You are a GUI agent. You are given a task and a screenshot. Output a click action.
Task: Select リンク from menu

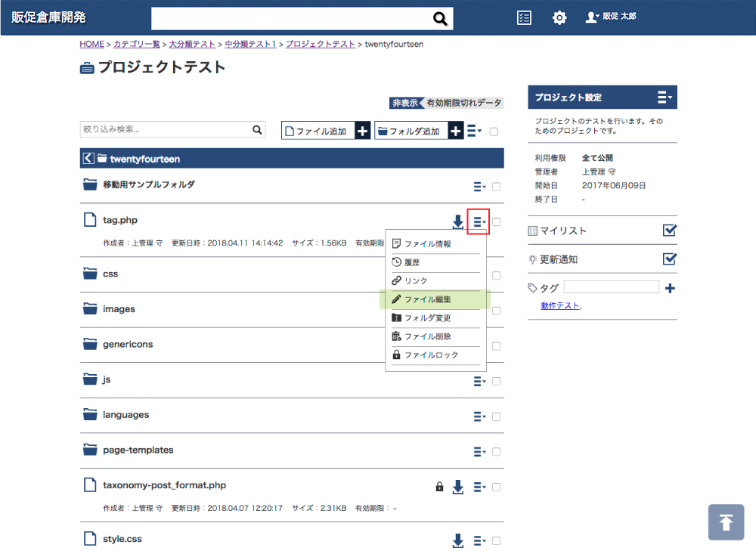click(x=436, y=280)
